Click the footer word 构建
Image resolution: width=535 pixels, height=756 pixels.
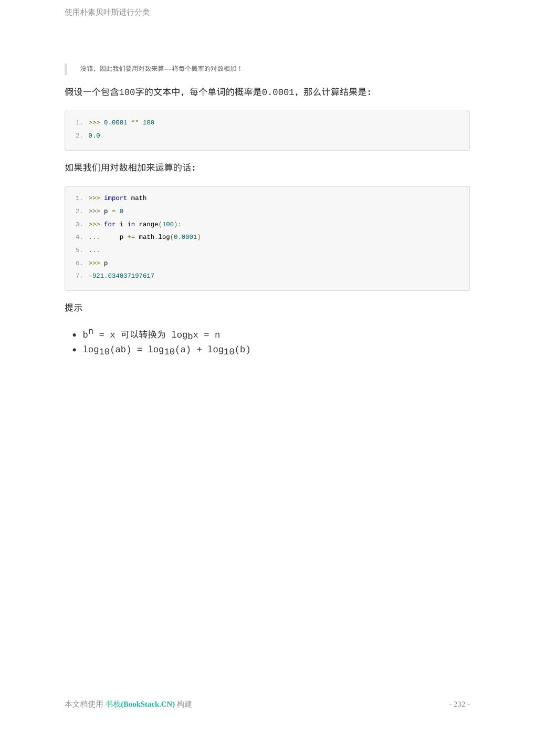184,704
